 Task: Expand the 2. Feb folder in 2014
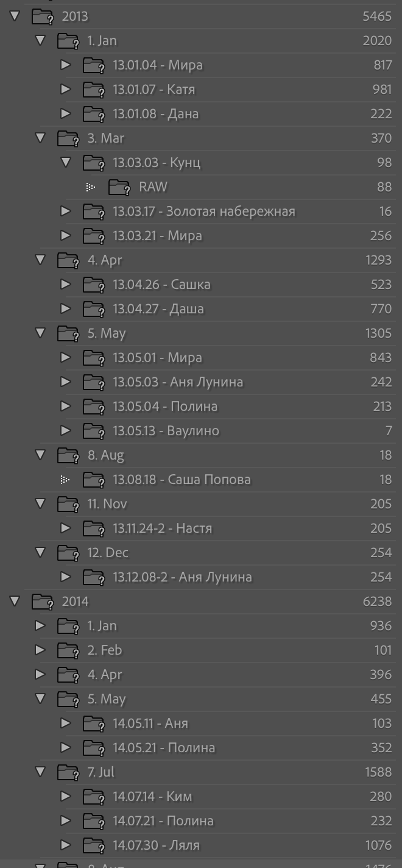[x=40, y=650]
